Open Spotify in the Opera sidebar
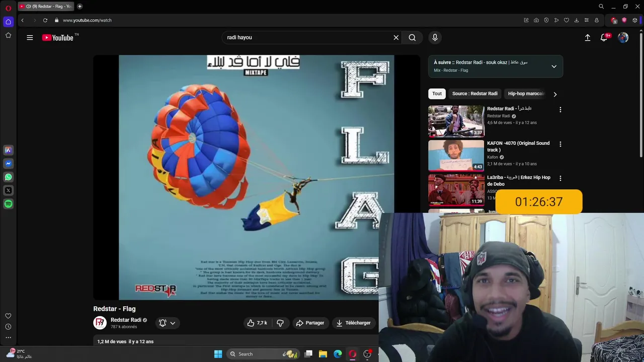This screenshot has height=362, width=644. 8,204
